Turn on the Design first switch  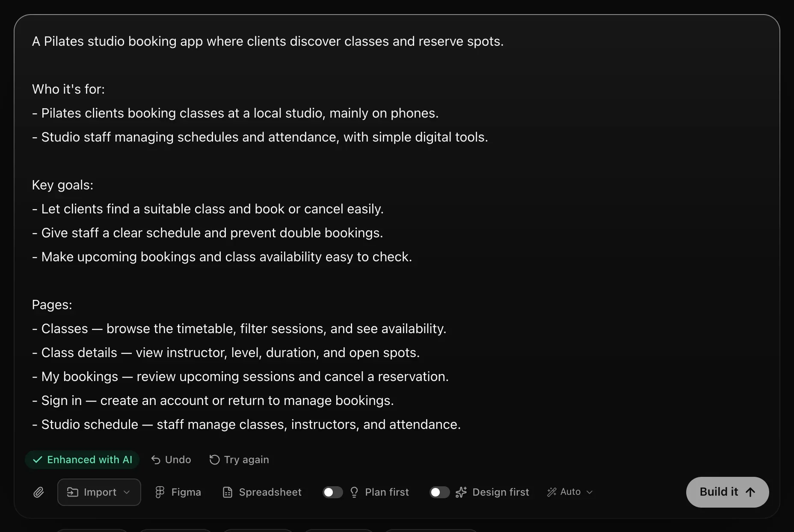point(439,492)
